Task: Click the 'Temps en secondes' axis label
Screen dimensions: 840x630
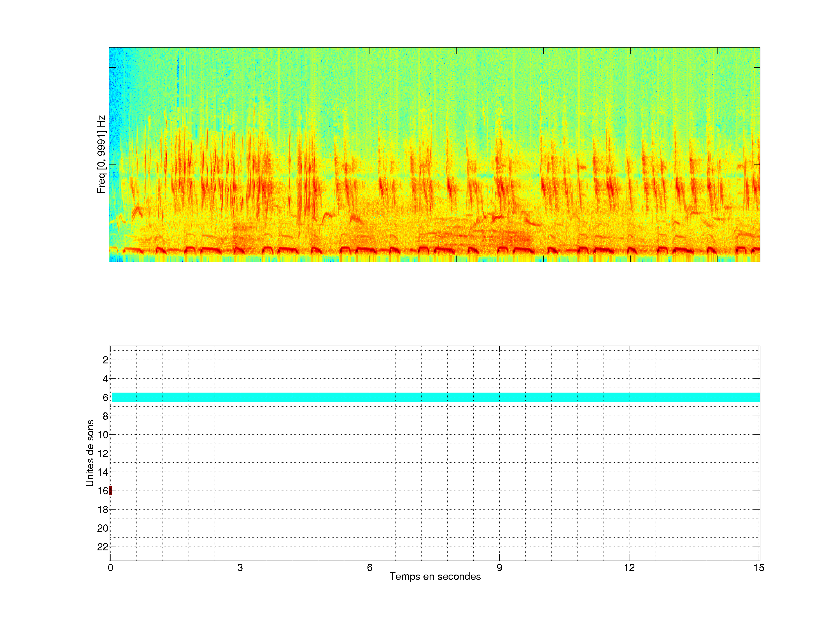Action: 435,576
